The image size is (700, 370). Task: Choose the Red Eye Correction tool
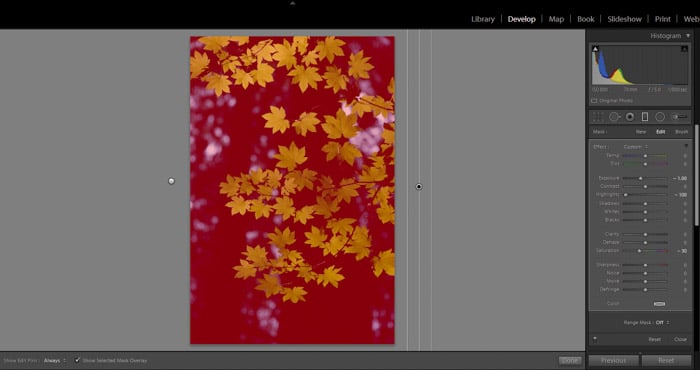(x=630, y=117)
